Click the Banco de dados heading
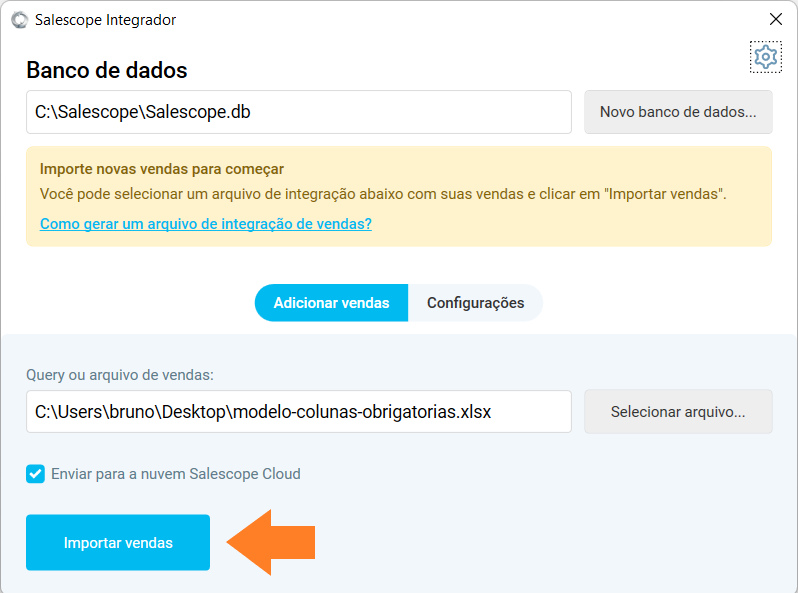Image resolution: width=798 pixels, height=593 pixels. coord(107,70)
